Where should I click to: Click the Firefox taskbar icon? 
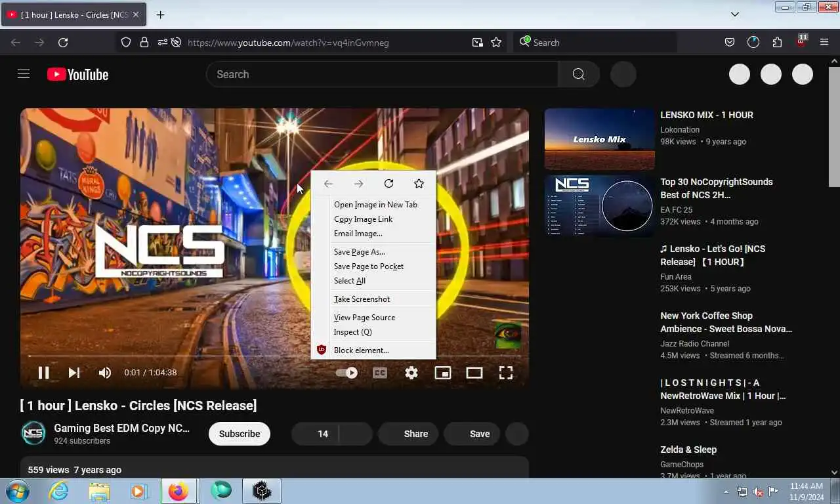pos(178,491)
